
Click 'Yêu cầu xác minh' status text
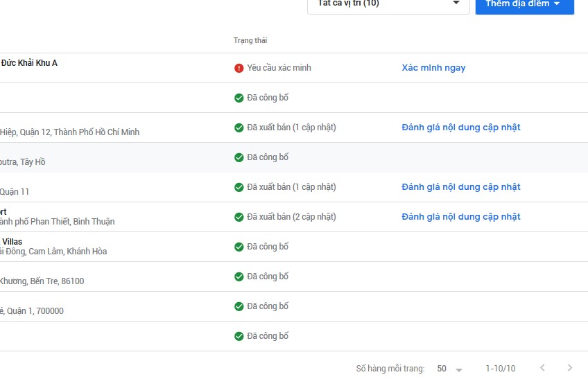point(279,68)
